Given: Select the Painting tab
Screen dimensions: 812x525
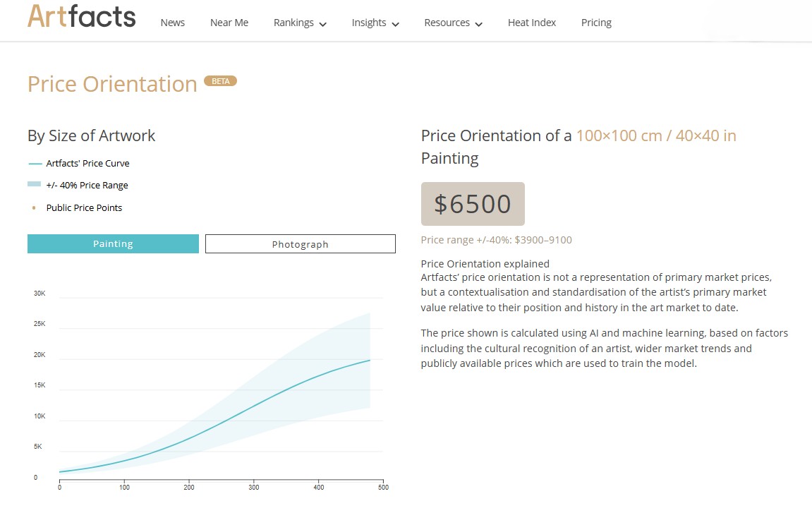Looking at the screenshot, I should point(113,244).
